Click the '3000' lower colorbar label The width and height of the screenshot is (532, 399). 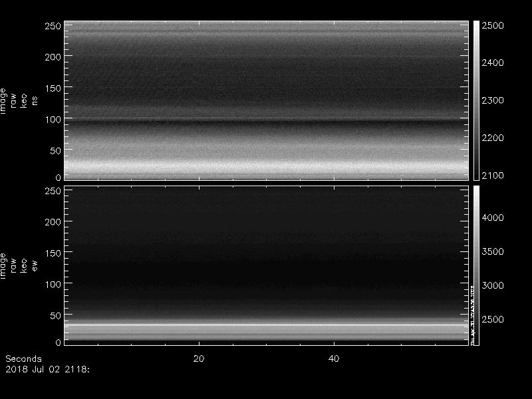click(x=493, y=285)
